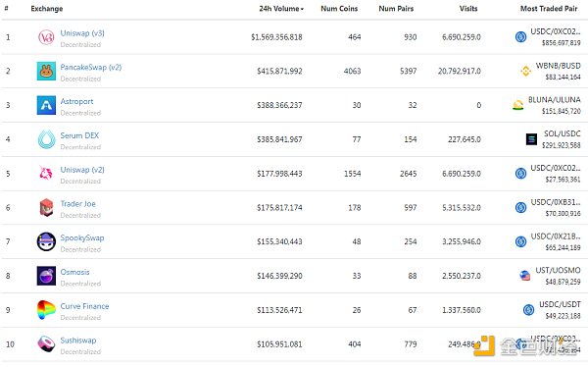
Task: Click the WBNB/BUSD traded pair
Action: 558,66
